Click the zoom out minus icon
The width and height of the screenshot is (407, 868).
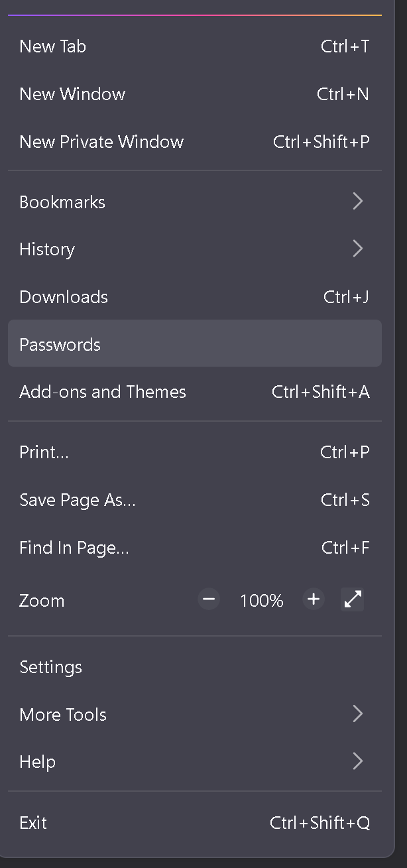click(209, 600)
